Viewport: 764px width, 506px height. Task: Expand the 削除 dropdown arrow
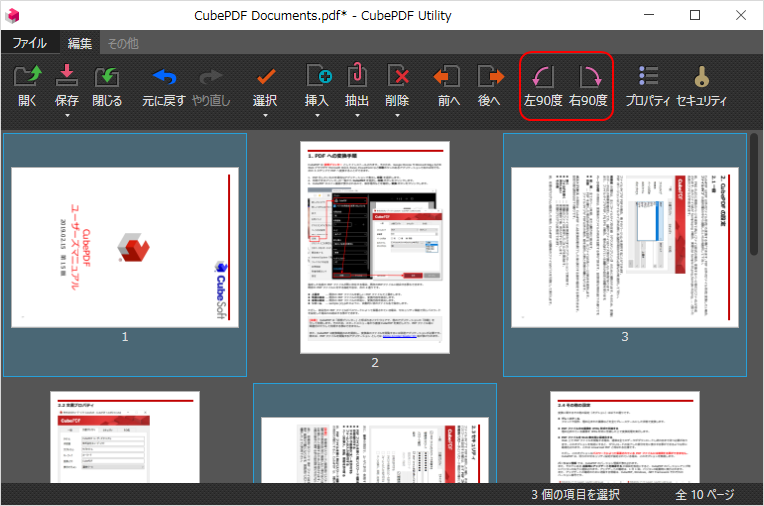point(397,116)
